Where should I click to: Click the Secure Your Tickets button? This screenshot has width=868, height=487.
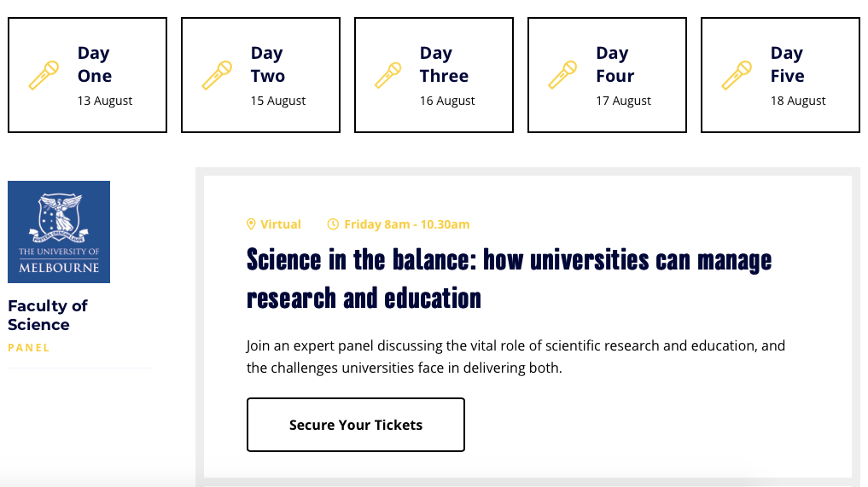[x=355, y=425]
